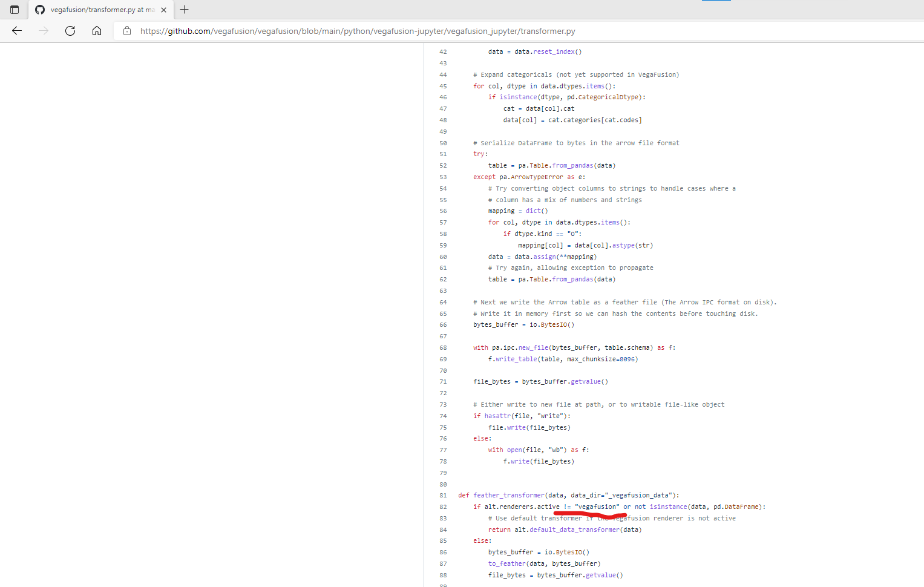This screenshot has width=924, height=587.
Task: Click new_file on line 68
Action: click(533, 348)
